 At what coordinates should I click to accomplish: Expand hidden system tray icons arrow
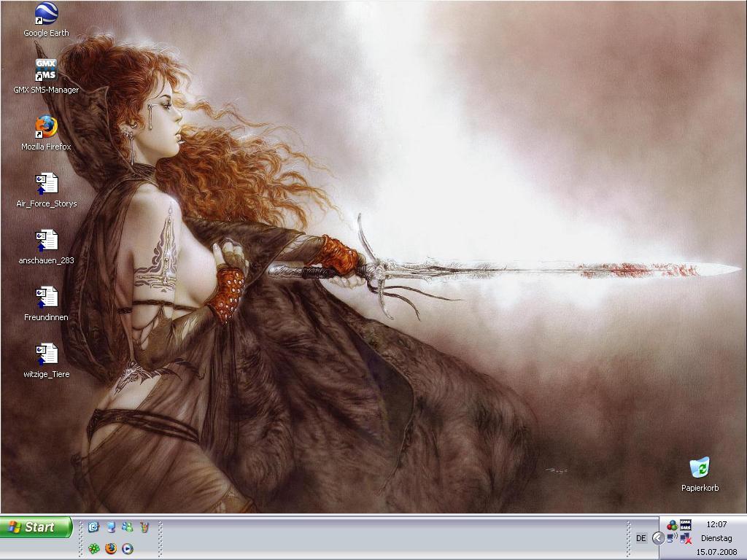point(657,538)
